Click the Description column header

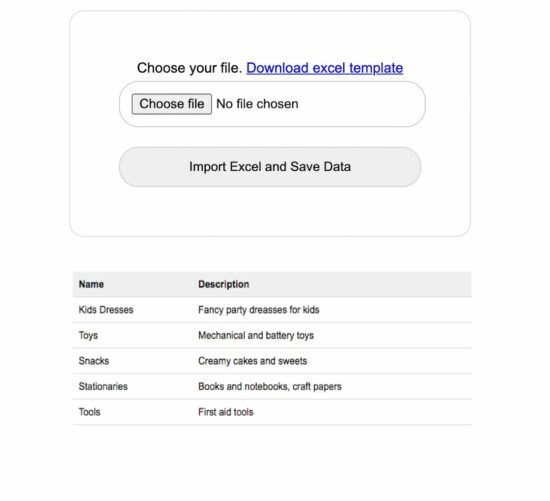point(223,284)
